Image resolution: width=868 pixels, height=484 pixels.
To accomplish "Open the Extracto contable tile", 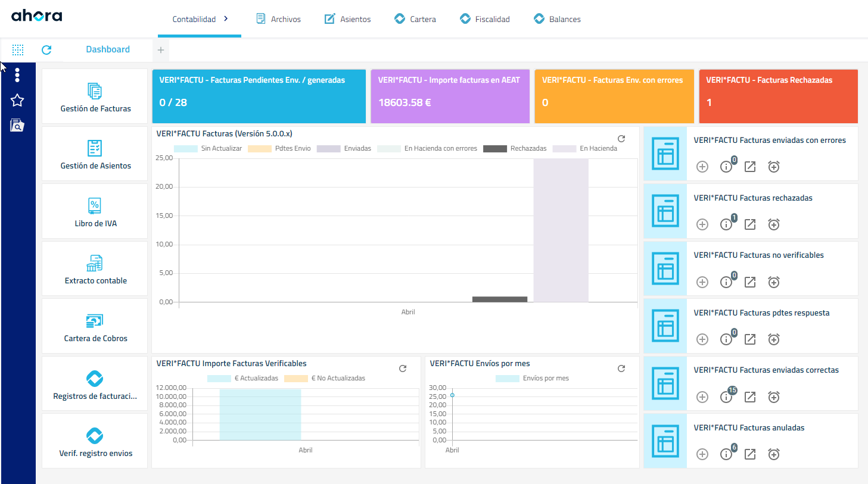I will click(x=95, y=268).
